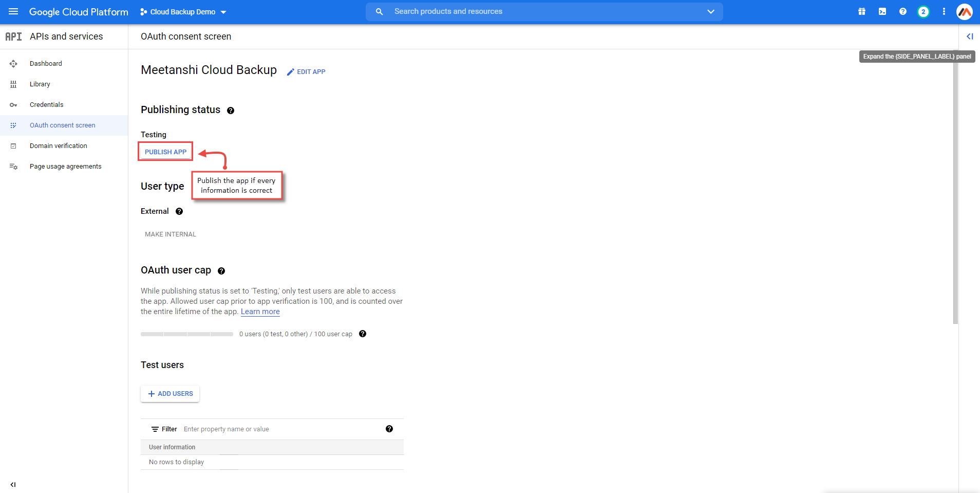Click the PUBLISH APP button

click(165, 152)
